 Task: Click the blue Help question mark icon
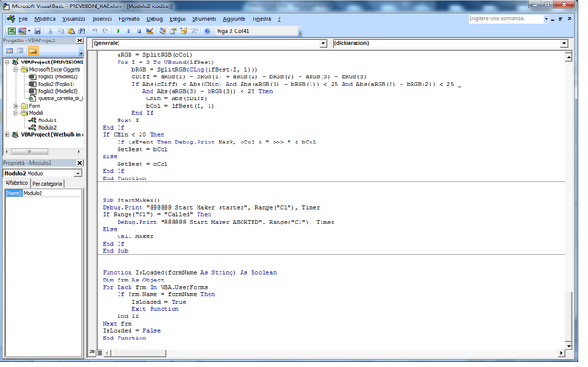[x=207, y=31]
